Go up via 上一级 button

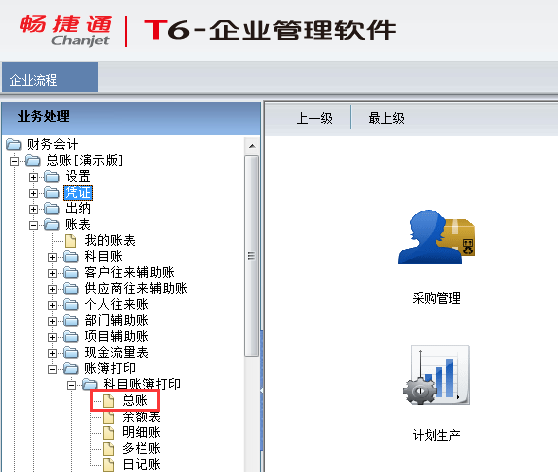pyautogui.click(x=315, y=118)
